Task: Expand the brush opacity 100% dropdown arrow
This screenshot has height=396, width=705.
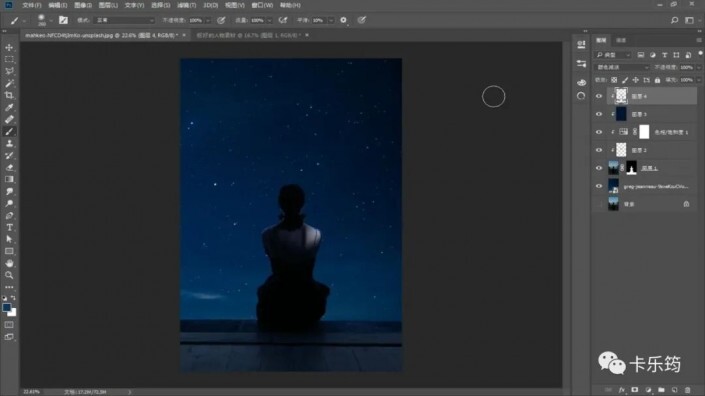Action: click(208, 20)
